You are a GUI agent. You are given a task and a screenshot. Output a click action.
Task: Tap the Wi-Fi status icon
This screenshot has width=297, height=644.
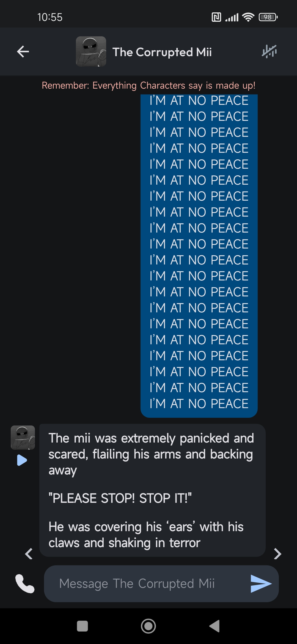click(x=248, y=17)
